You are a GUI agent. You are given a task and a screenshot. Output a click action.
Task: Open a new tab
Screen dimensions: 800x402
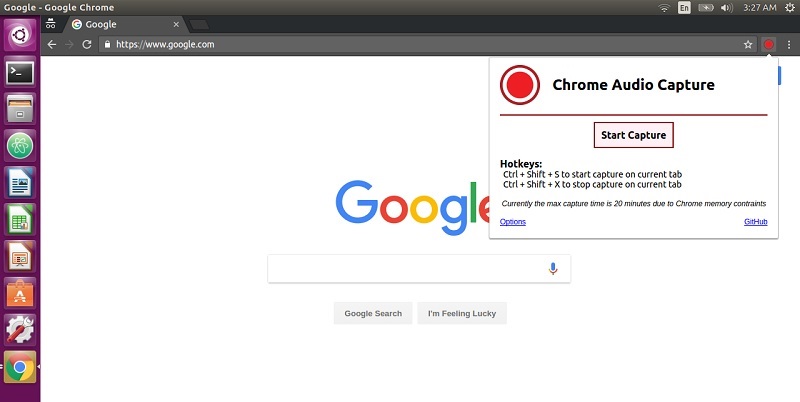(x=199, y=24)
